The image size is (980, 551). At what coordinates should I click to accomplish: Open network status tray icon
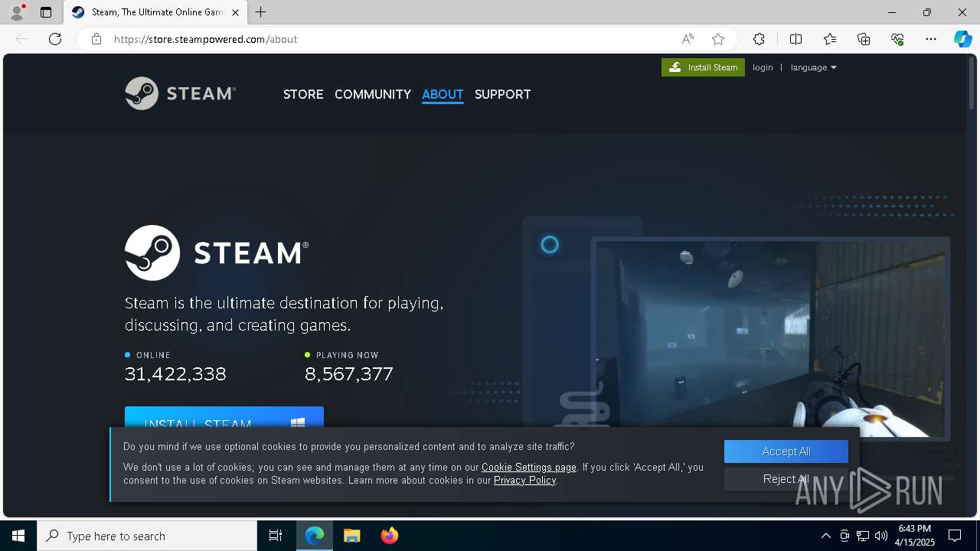(x=863, y=536)
